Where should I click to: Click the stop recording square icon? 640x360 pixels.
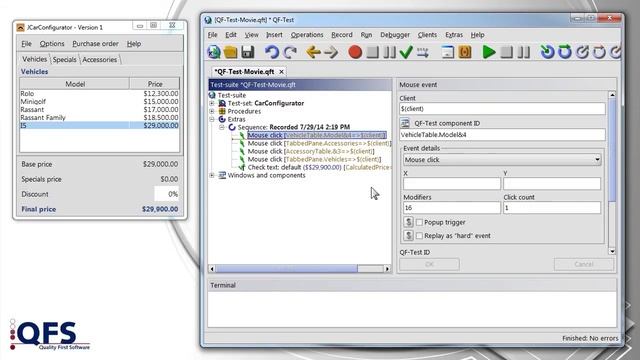pos(372,52)
